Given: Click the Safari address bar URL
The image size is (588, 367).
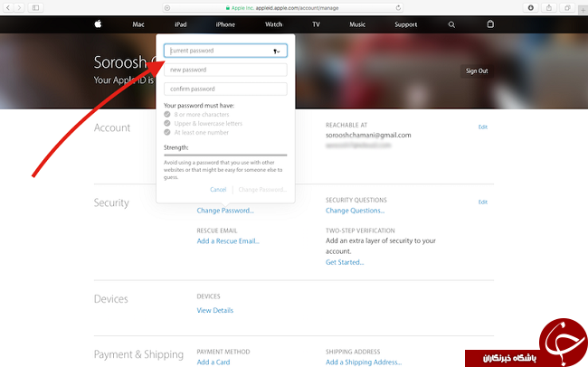Looking at the screenshot, I should click(x=297, y=7).
